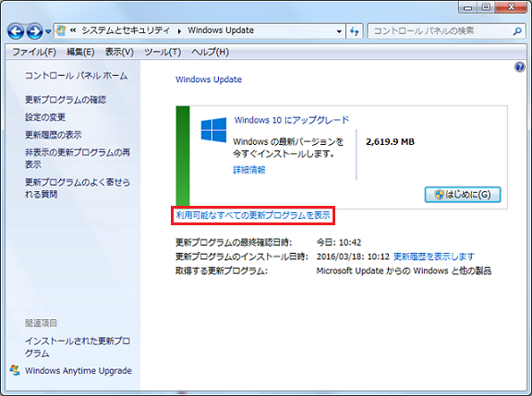Open インストールされた更新プログラム link
Viewport: 532px width, 396px height.
tap(78, 347)
